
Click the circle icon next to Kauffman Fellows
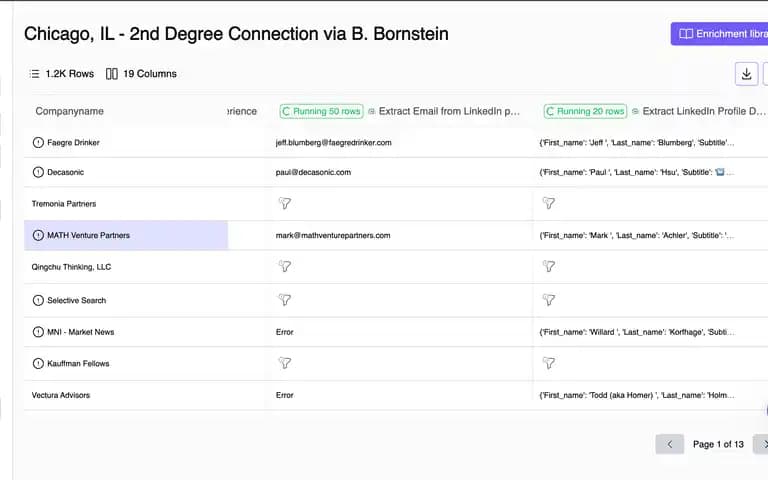click(x=38, y=363)
